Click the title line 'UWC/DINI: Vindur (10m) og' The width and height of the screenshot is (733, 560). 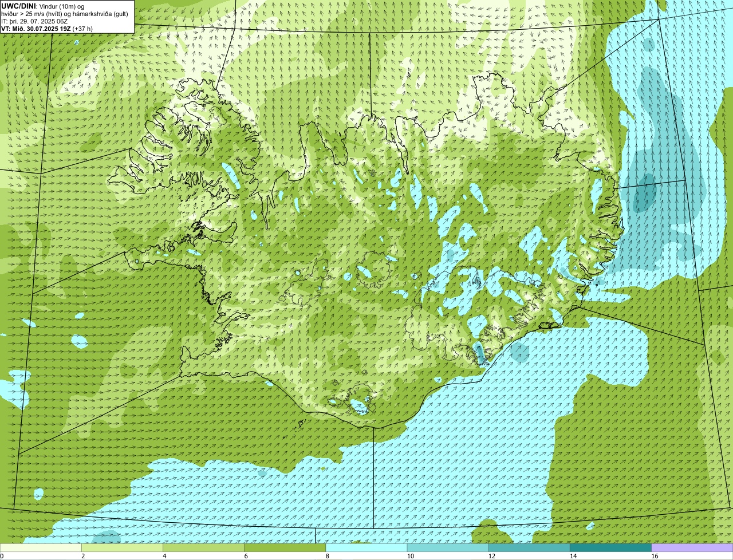tap(43, 6)
